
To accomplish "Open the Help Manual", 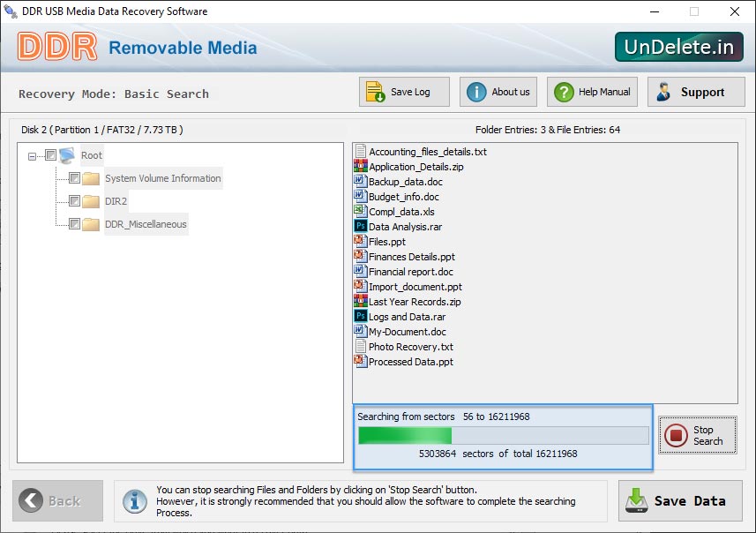I will [592, 92].
